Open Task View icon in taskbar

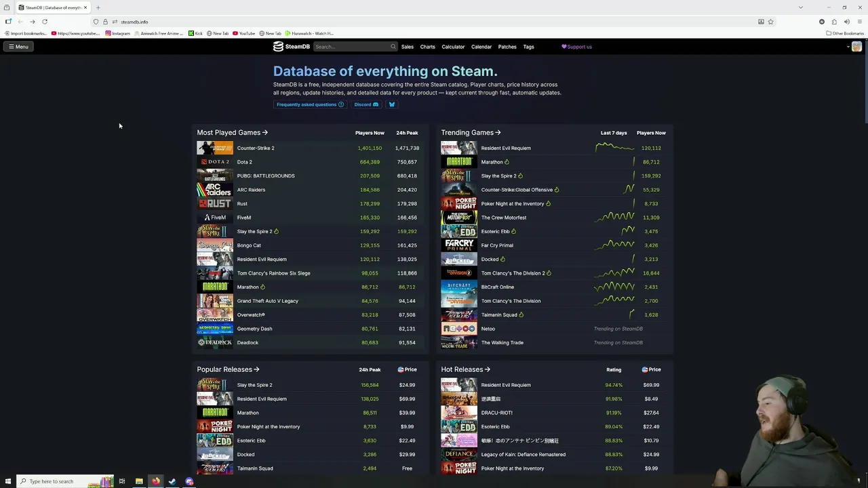(x=122, y=481)
